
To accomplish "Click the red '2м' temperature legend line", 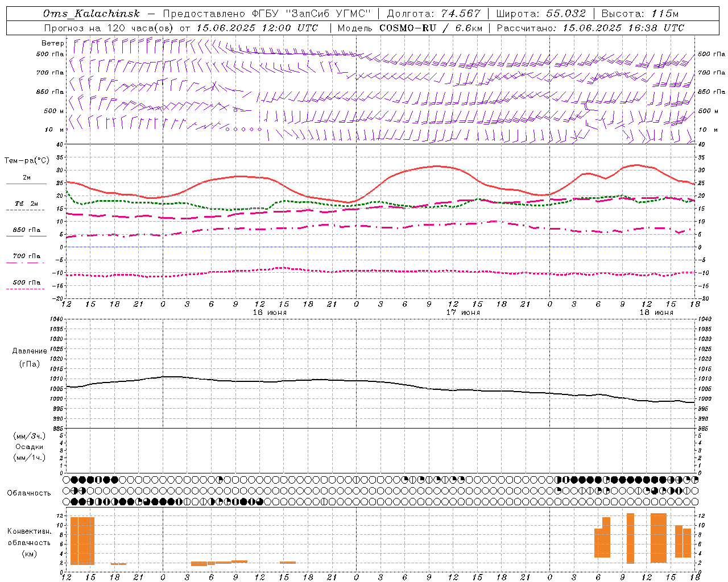I will [26, 184].
